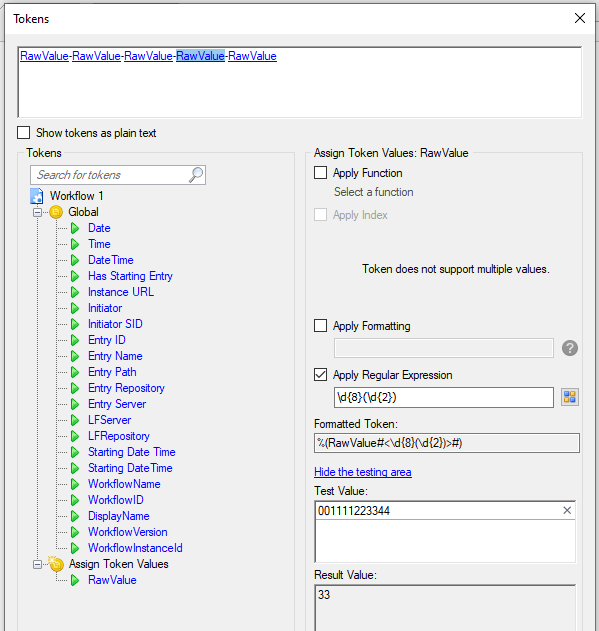Screen dimensions: 599x631
Task: Click Hide the testing area link
Action: point(363,472)
